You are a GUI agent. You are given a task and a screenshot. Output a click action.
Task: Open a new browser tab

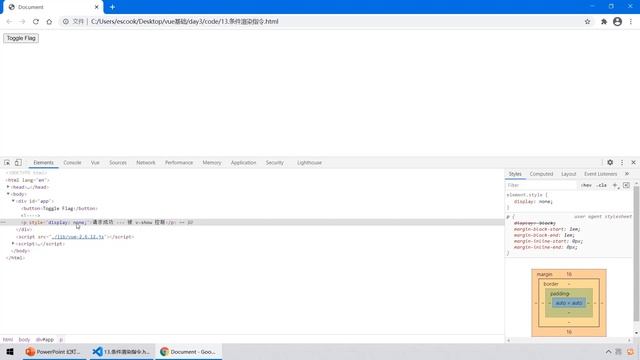point(112,7)
